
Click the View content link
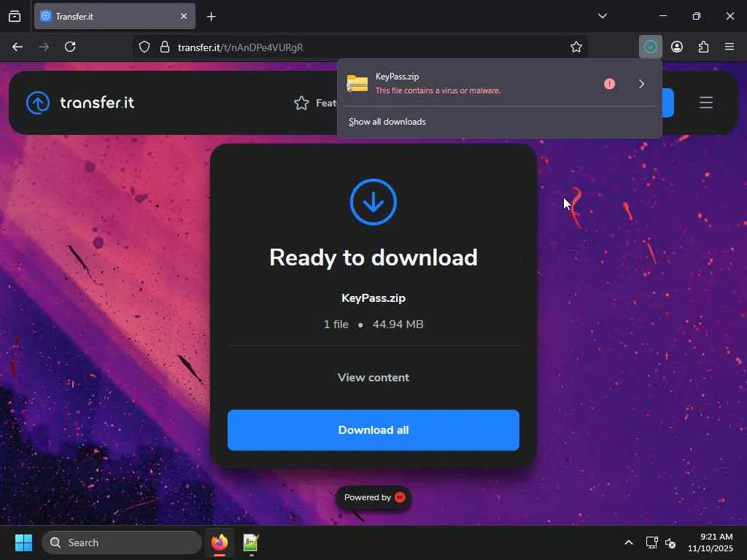click(373, 378)
